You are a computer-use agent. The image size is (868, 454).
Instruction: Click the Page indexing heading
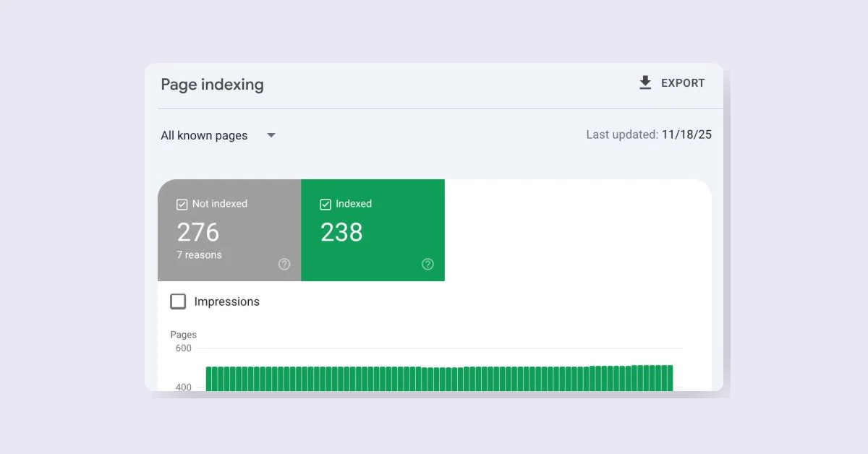pyautogui.click(x=212, y=85)
